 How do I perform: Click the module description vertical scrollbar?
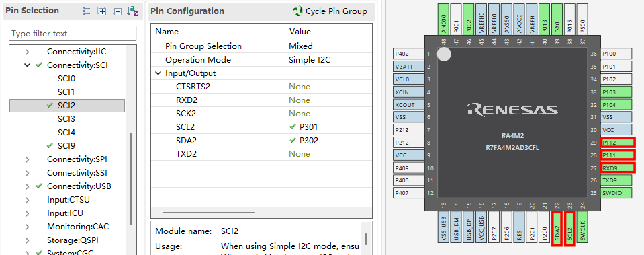[x=366, y=239]
